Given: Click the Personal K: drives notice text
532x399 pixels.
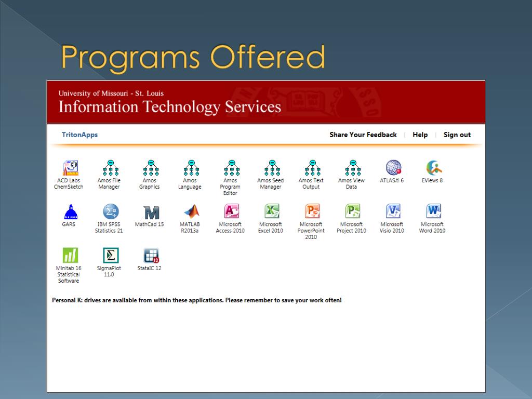Looking at the screenshot, I should [x=197, y=300].
